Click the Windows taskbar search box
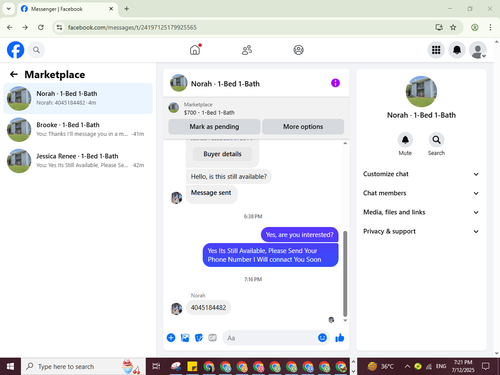 83,366
